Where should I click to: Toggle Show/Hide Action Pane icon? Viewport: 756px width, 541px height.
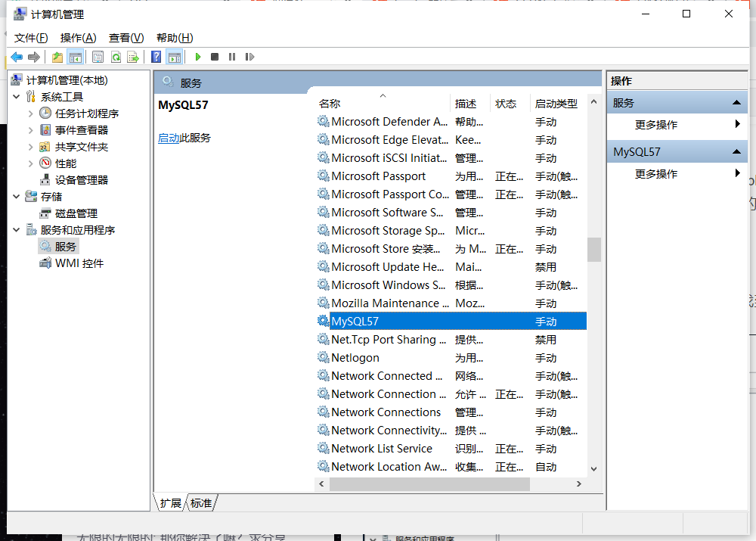(x=174, y=57)
